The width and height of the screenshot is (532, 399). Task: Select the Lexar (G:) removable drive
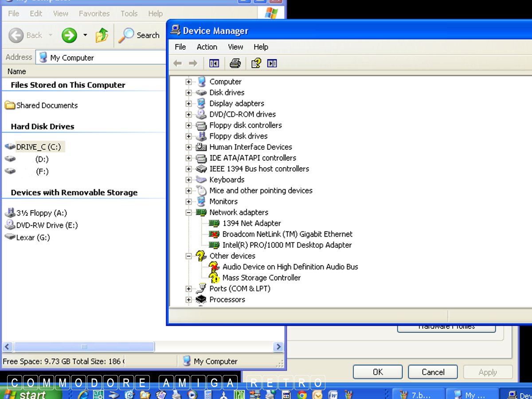[33, 237]
